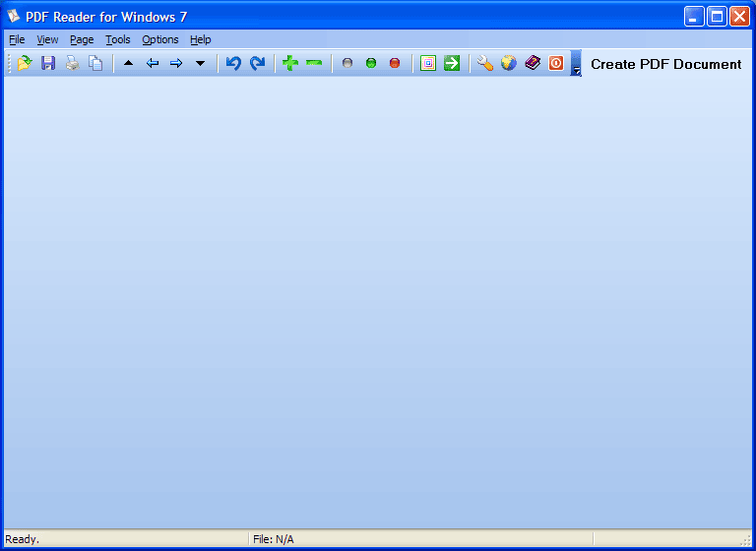Rotate counterclockwise with the left curved arrow
The height and width of the screenshot is (551, 756).
coord(233,64)
